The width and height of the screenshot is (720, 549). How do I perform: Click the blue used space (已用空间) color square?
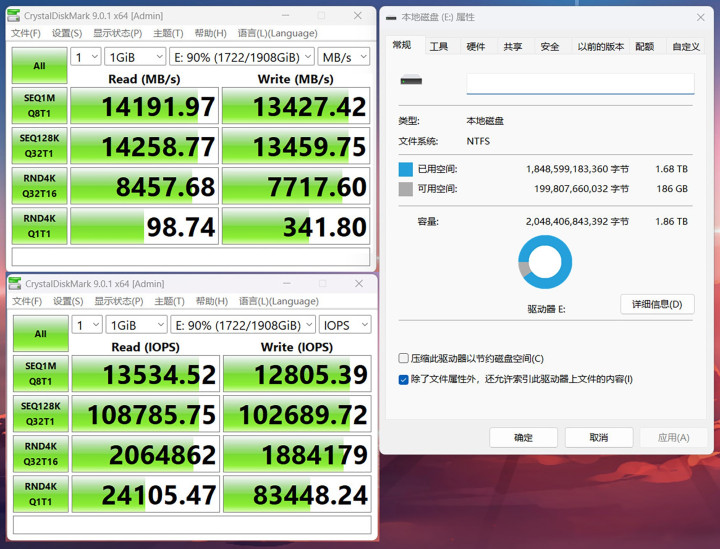point(405,169)
